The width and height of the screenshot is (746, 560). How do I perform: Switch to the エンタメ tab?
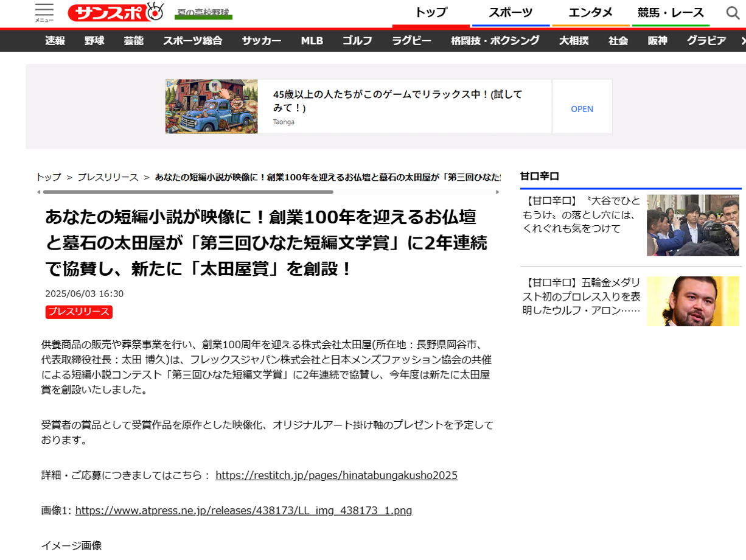tap(590, 12)
